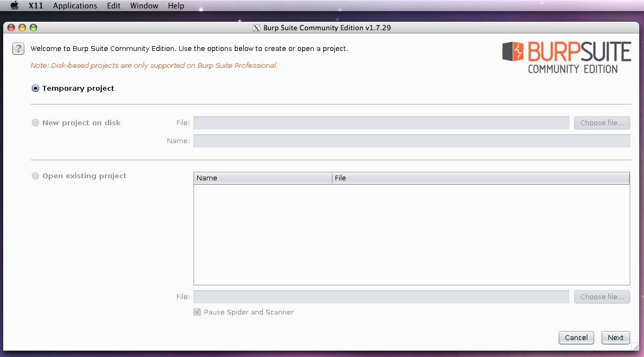Open the Edit menu
The width and height of the screenshot is (644, 357).
pos(113,5)
